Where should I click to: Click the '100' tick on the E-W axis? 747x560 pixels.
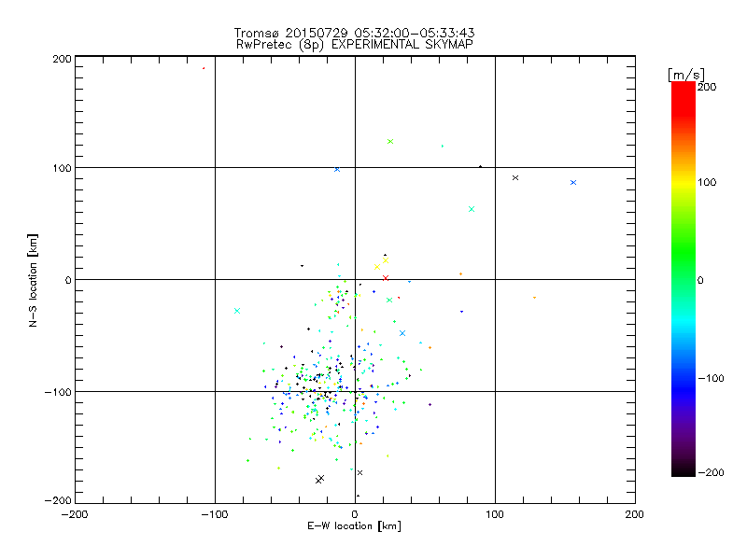(x=495, y=514)
